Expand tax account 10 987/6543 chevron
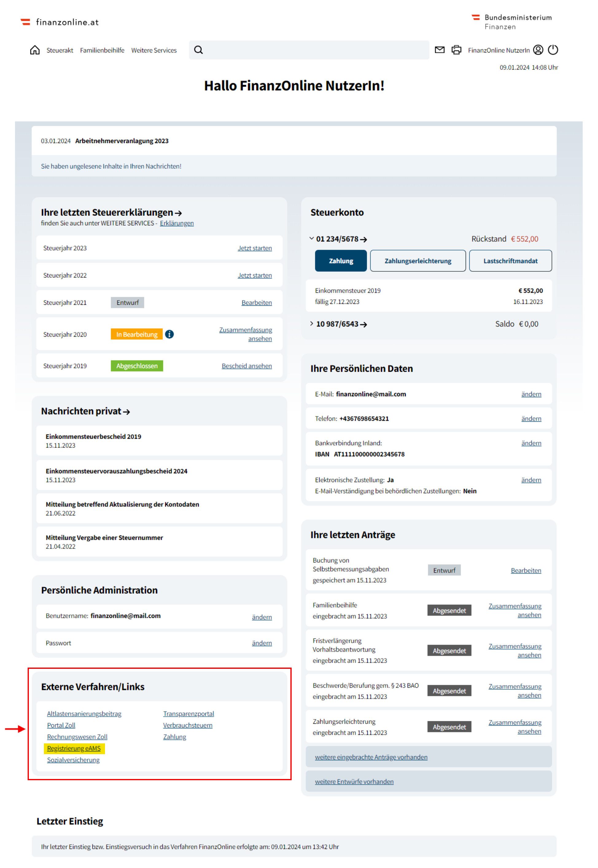The width and height of the screenshot is (598, 868). click(x=311, y=324)
